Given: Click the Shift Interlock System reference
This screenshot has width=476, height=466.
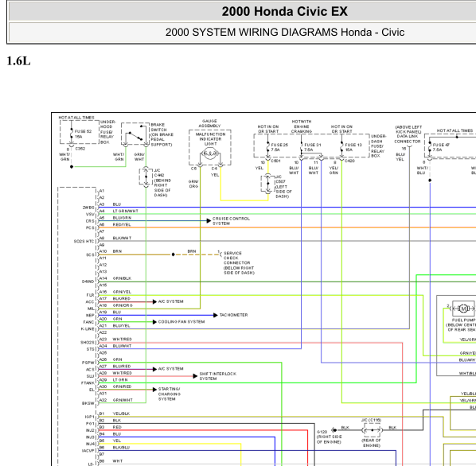Looking at the screenshot, I should coord(217,376).
